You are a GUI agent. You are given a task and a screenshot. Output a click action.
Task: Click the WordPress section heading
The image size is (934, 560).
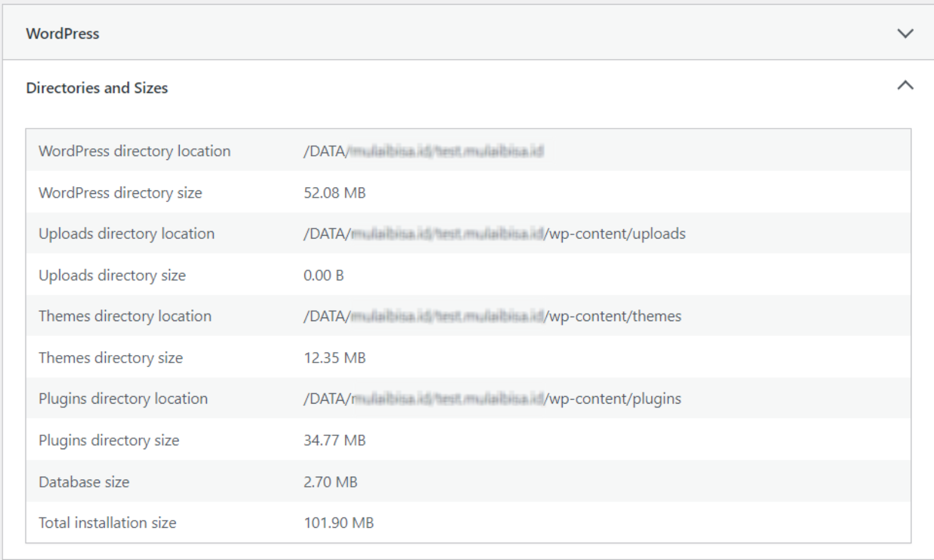(x=62, y=33)
